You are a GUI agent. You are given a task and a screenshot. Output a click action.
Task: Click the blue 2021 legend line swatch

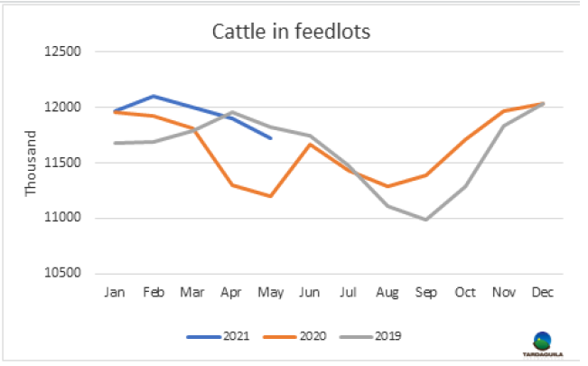[x=203, y=336]
